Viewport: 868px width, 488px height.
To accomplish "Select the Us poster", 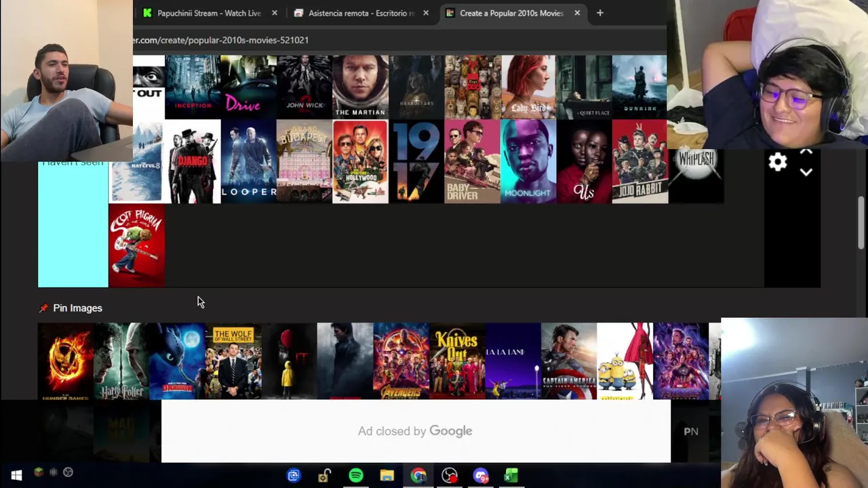I will (x=584, y=162).
